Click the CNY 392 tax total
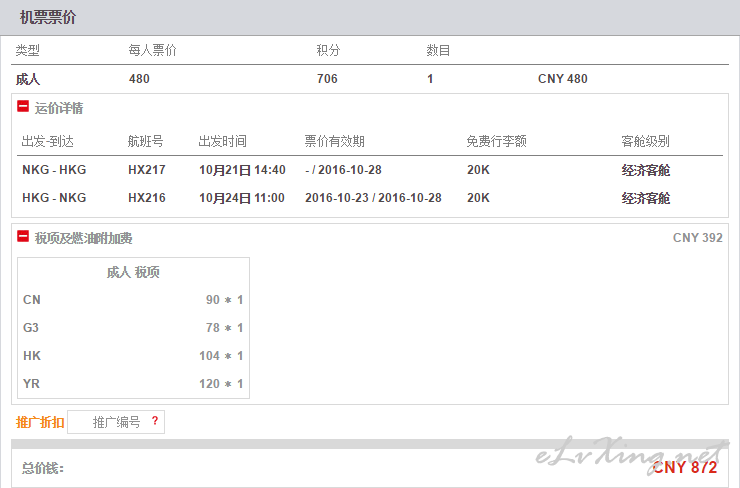 click(698, 237)
